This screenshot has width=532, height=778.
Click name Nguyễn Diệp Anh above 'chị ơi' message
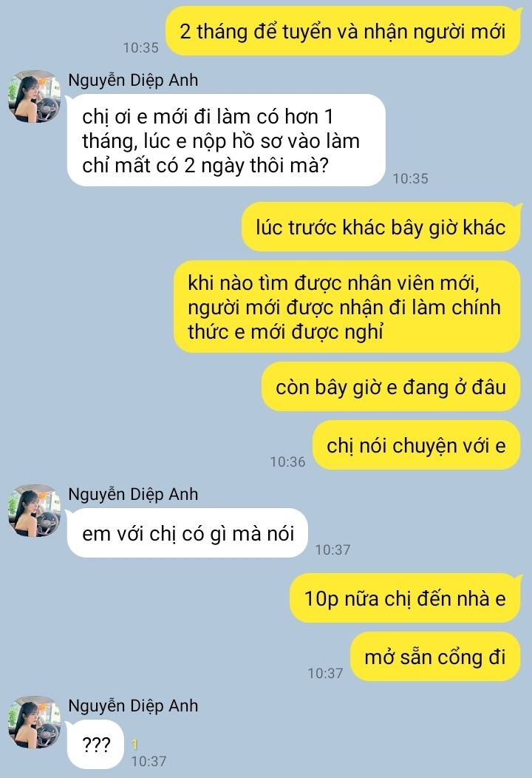pyautogui.click(x=133, y=79)
